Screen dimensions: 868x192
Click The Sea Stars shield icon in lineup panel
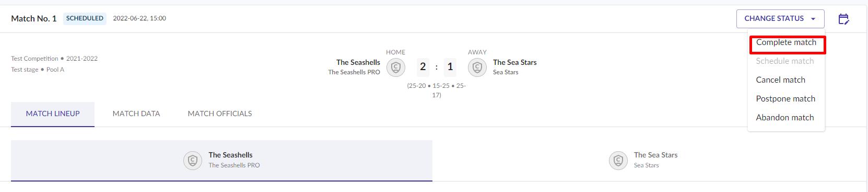pos(618,160)
